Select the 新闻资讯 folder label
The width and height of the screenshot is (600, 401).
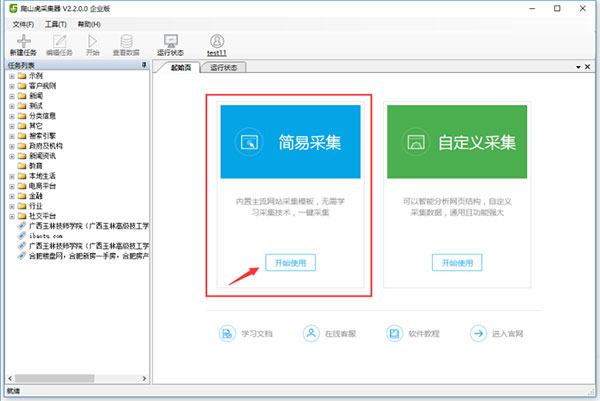[42, 156]
